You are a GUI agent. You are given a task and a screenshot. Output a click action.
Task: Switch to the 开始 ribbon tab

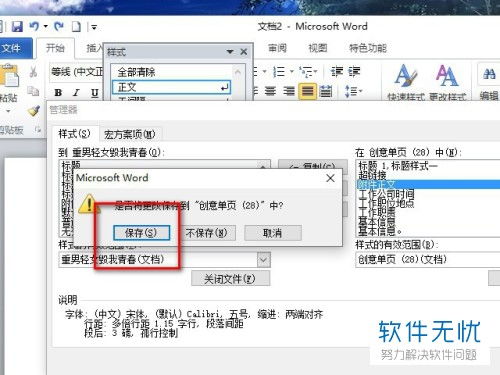[x=55, y=49]
